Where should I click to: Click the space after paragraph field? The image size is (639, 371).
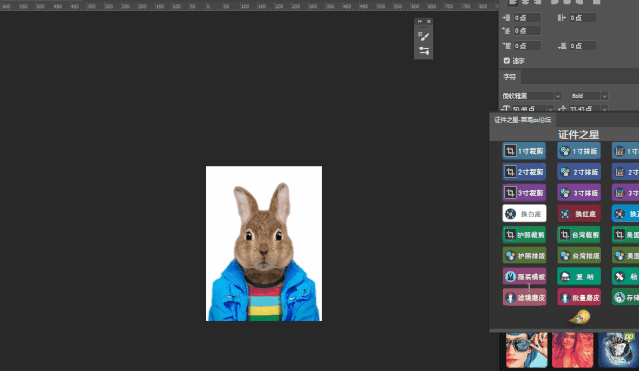[x=583, y=46]
